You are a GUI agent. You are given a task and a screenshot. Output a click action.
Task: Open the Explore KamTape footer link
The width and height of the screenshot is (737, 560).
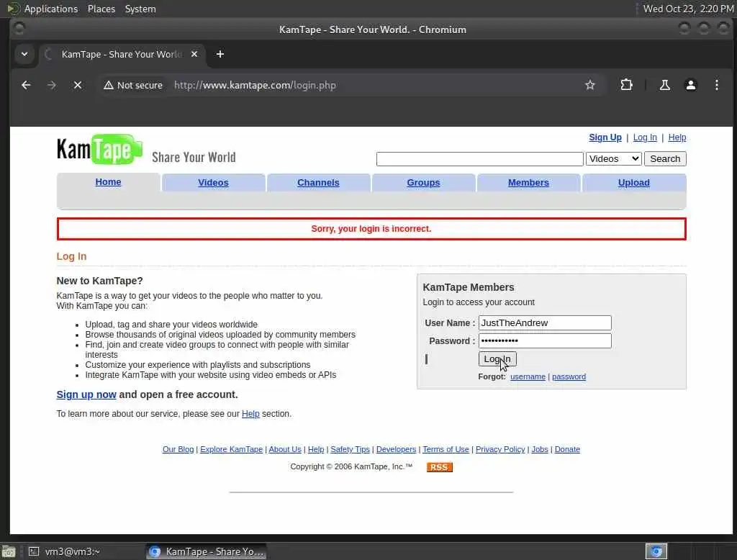[x=231, y=449]
